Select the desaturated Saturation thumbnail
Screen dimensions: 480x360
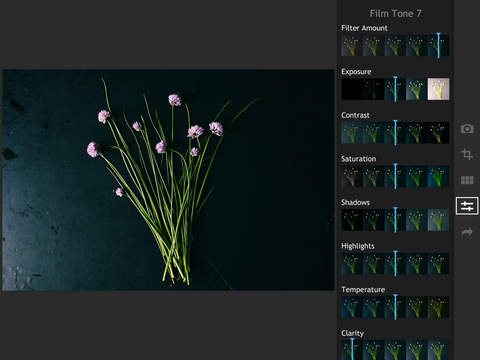[x=352, y=176]
